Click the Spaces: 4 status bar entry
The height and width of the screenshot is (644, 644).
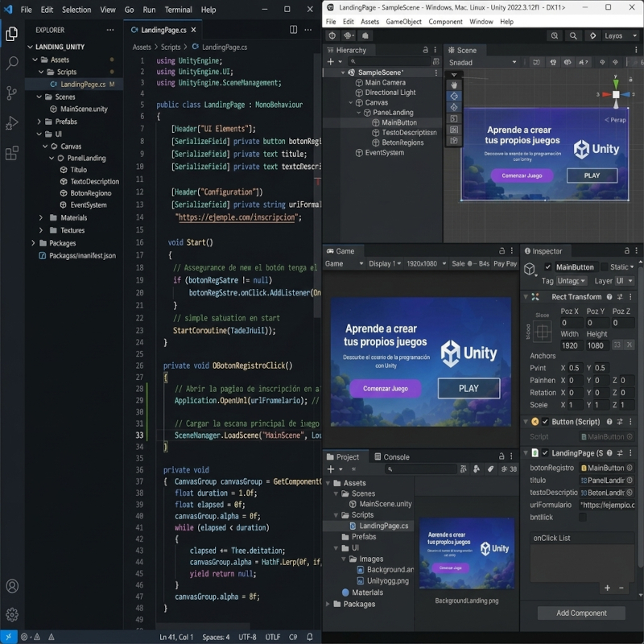pos(216,637)
